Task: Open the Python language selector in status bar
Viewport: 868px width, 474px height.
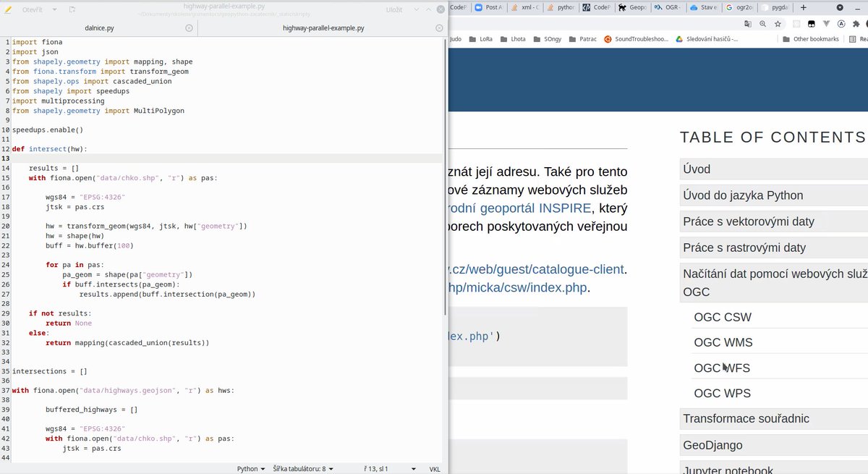Action: coord(250,469)
